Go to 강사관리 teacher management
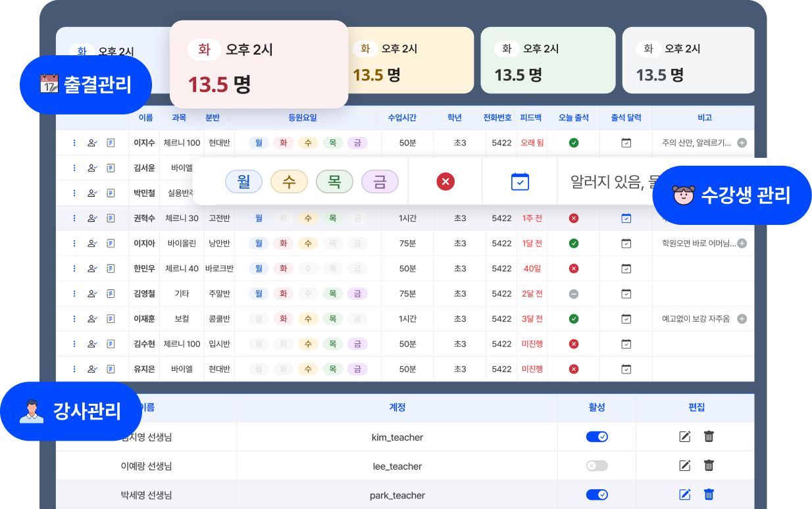 pyautogui.click(x=71, y=410)
